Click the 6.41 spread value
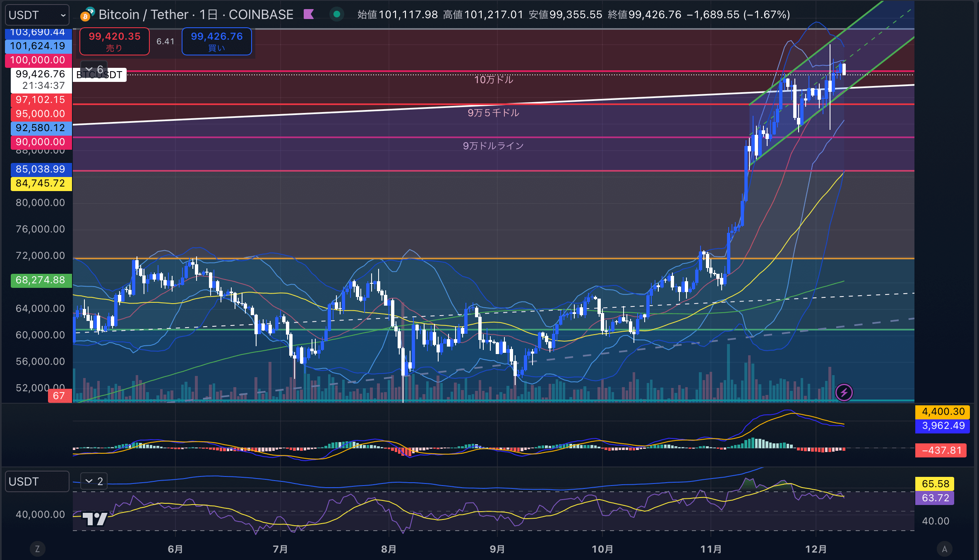This screenshot has width=979, height=560. (x=166, y=41)
